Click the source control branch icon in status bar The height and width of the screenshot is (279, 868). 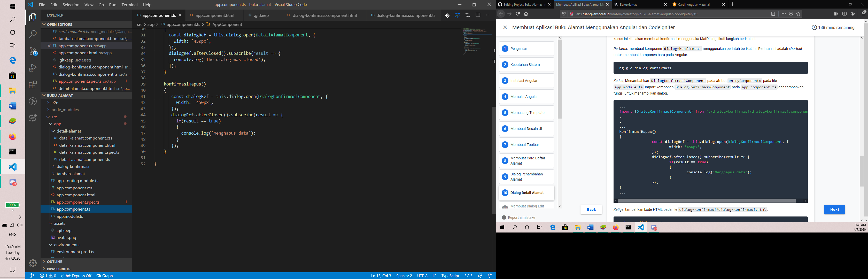click(32, 276)
